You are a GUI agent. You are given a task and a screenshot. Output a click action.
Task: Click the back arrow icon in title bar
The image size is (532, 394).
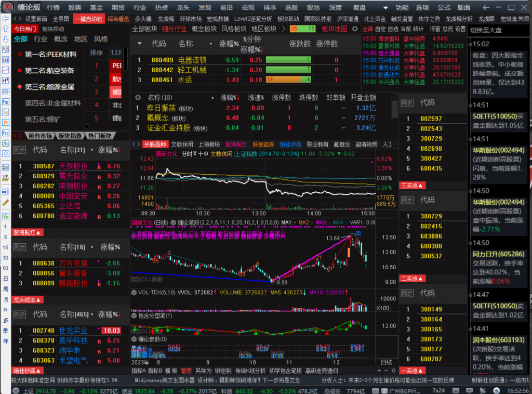tap(486, 7)
